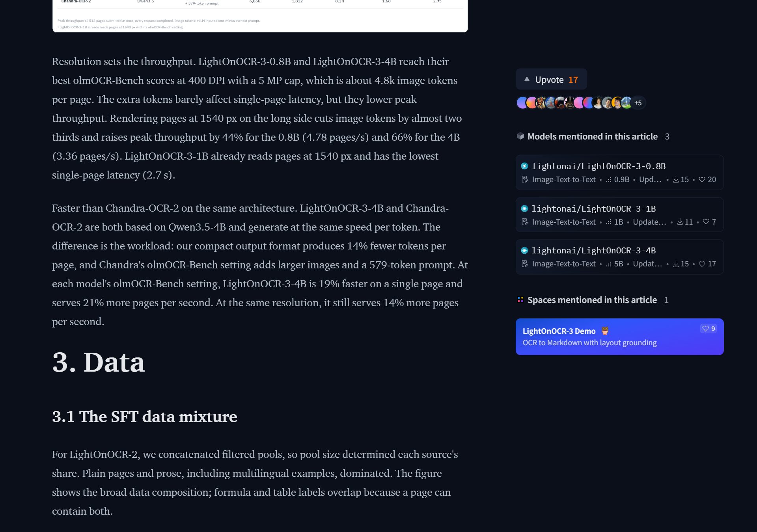Click the LightOnOCR-3-1B model logo icon
The width and height of the screenshot is (757, 532).
click(524, 208)
